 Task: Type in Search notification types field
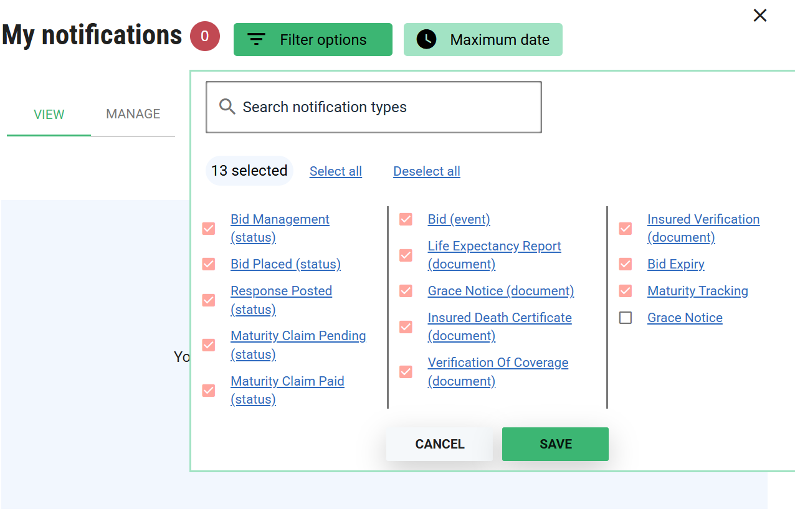pos(386,107)
